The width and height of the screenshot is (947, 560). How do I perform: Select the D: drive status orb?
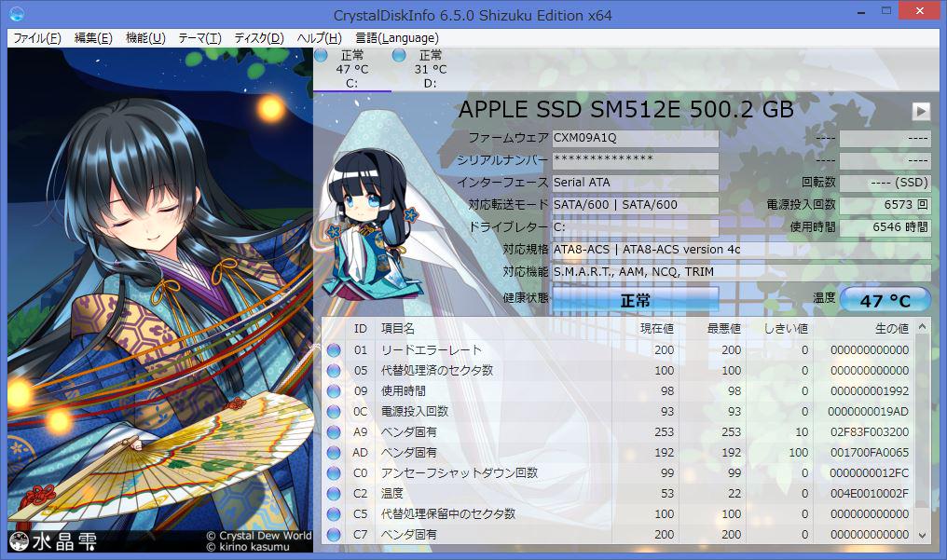[x=399, y=56]
